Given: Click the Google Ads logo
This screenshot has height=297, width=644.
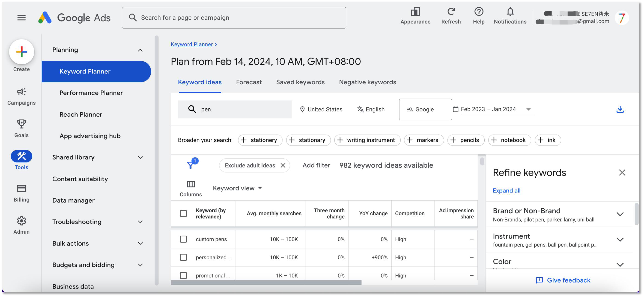Looking at the screenshot, I should click(x=74, y=18).
